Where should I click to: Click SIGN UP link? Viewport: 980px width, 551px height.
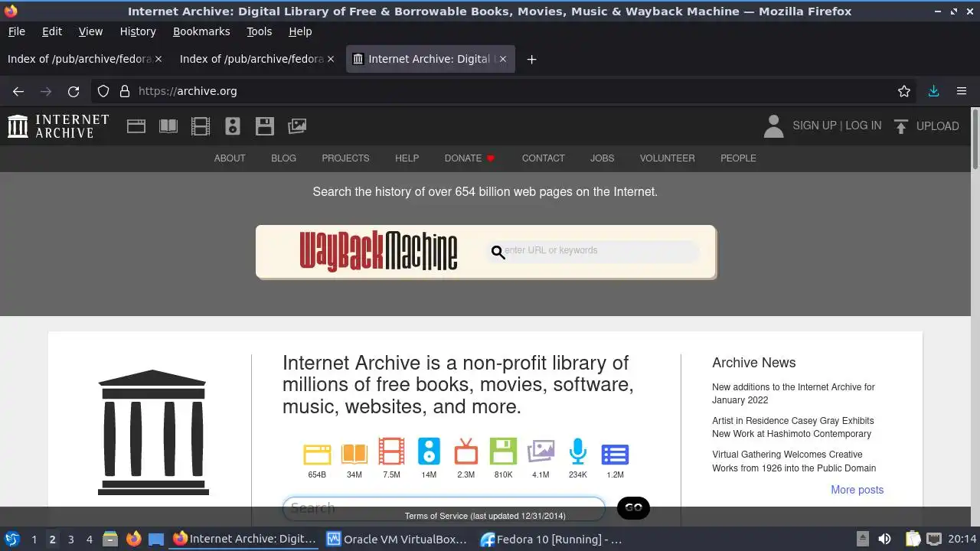pos(815,126)
